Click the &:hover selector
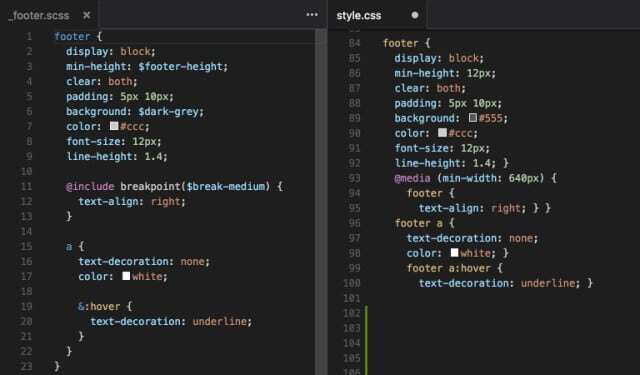The height and width of the screenshot is (375, 640). tap(99, 306)
